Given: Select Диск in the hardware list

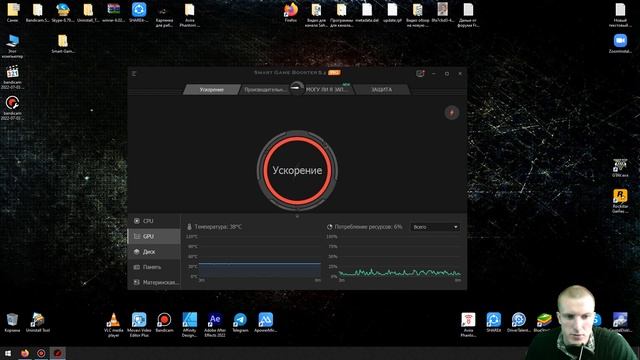Looking at the screenshot, I should coord(154,252).
